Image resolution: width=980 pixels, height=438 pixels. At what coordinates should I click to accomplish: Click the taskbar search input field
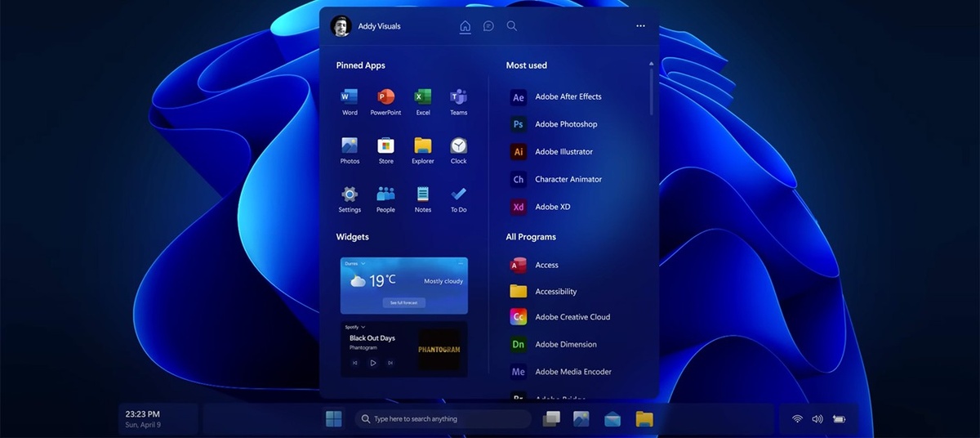[x=443, y=419]
